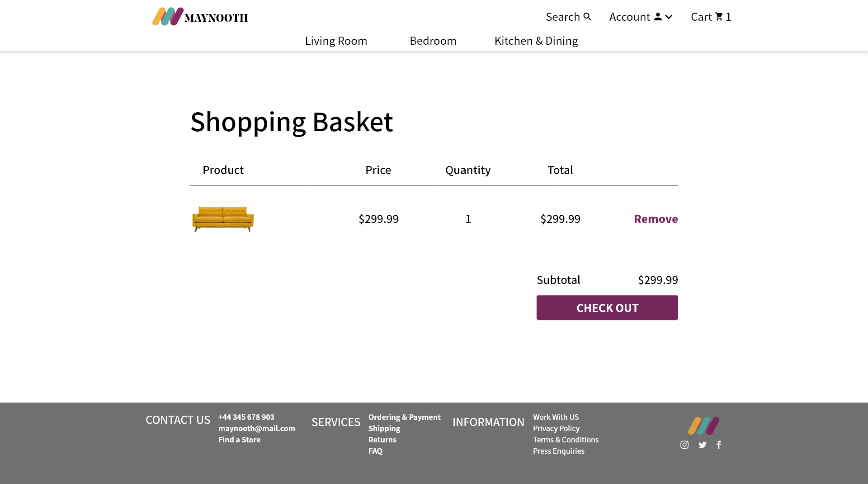View the Privacy Policy page
This screenshot has width=868, height=484.
click(556, 428)
